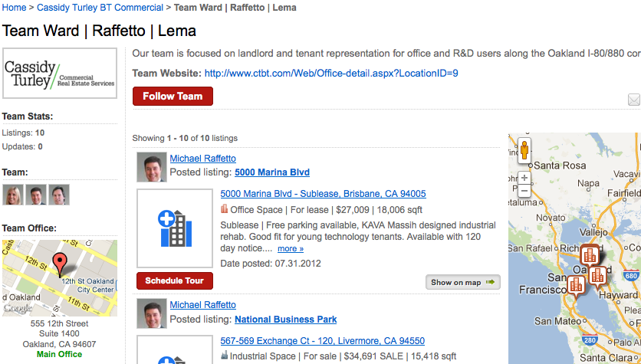Open the third team member photo
641x364 pixels.
point(59,195)
